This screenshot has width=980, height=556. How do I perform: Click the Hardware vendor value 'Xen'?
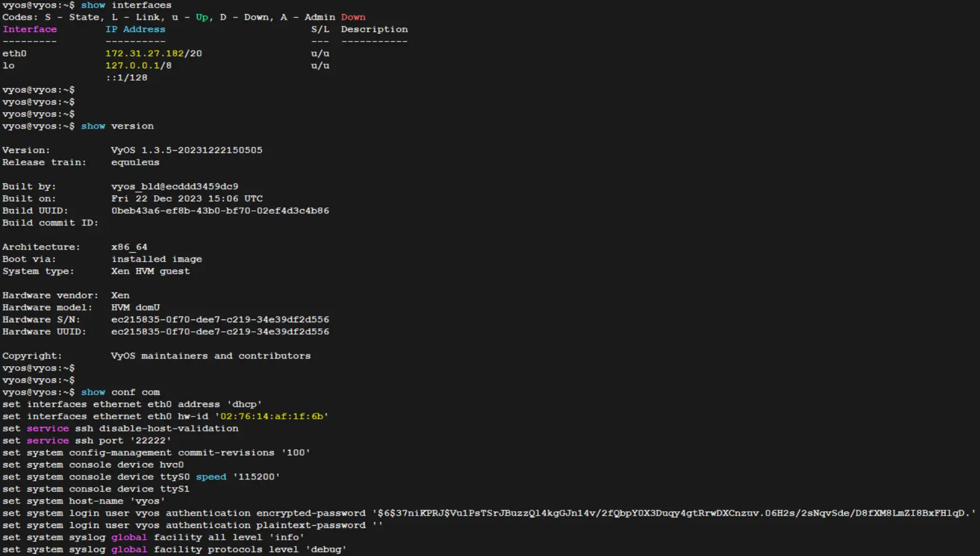(x=120, y=296)
